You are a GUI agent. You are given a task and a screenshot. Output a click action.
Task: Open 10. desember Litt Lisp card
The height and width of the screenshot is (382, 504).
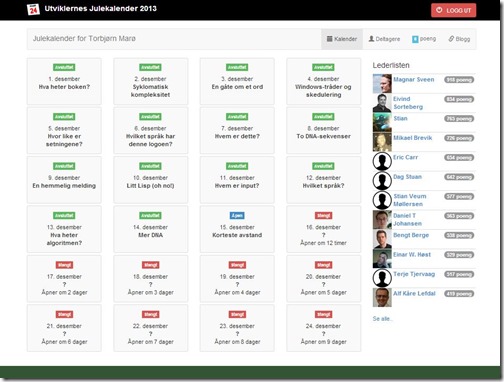coord(150,180)
